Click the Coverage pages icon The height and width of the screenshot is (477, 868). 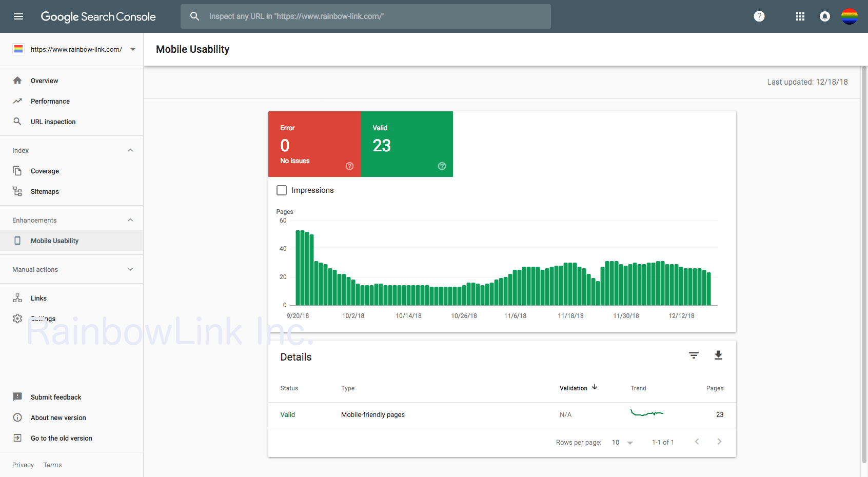pos(17,171)
